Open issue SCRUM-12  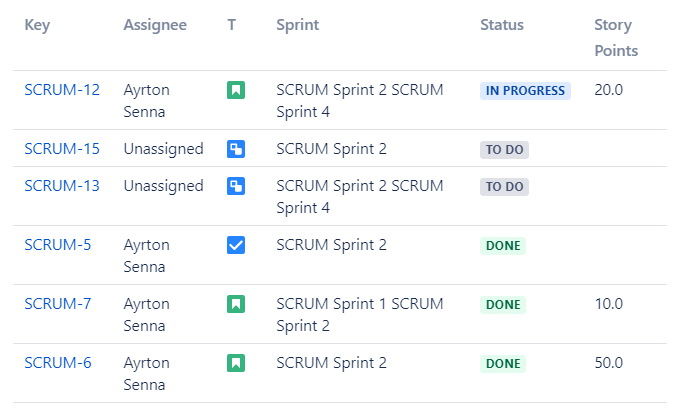click(62, 90)
